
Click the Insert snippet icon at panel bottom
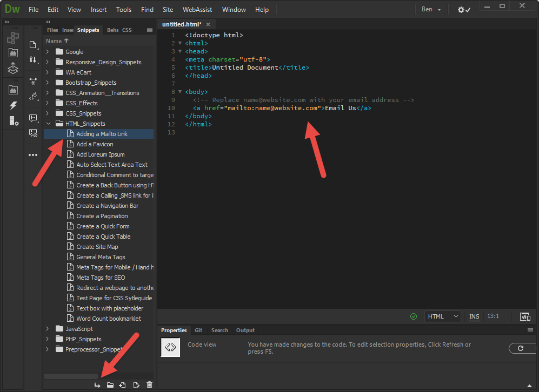(x=97, y=385)
